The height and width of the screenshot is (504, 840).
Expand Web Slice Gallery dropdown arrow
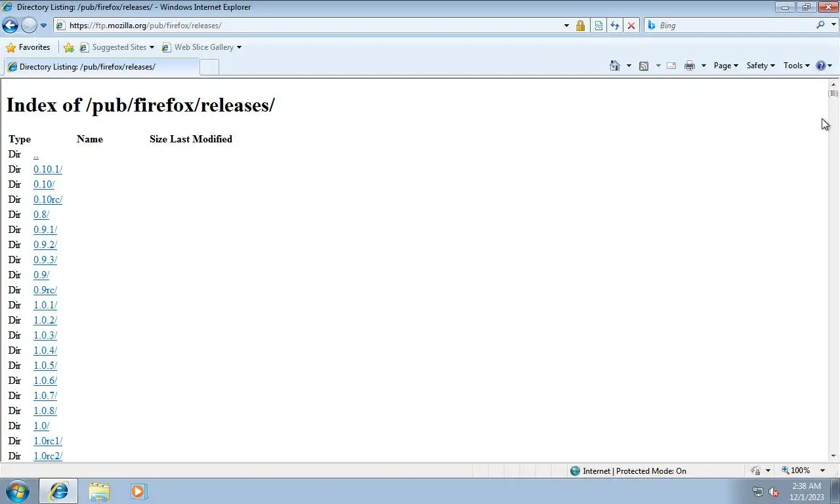coord(239,47)
